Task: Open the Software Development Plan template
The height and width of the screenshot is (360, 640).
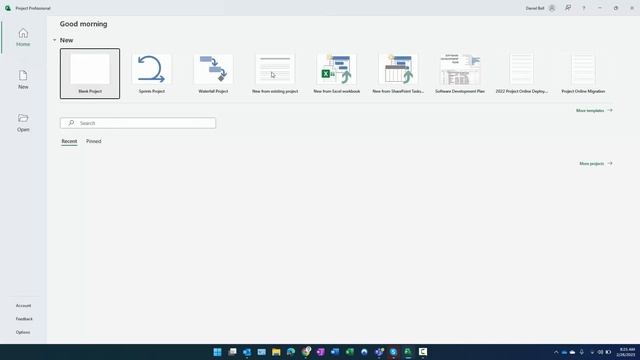Action: (460, 73)
